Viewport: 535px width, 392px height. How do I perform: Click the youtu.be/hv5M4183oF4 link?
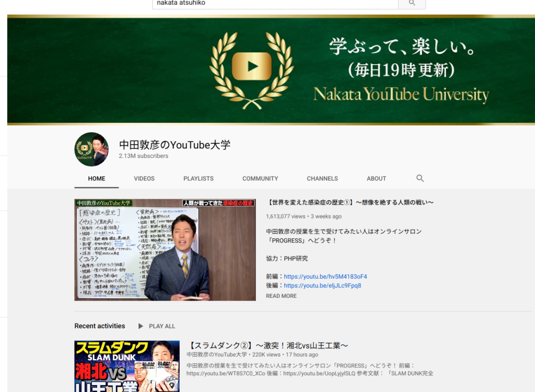[325, 276]
